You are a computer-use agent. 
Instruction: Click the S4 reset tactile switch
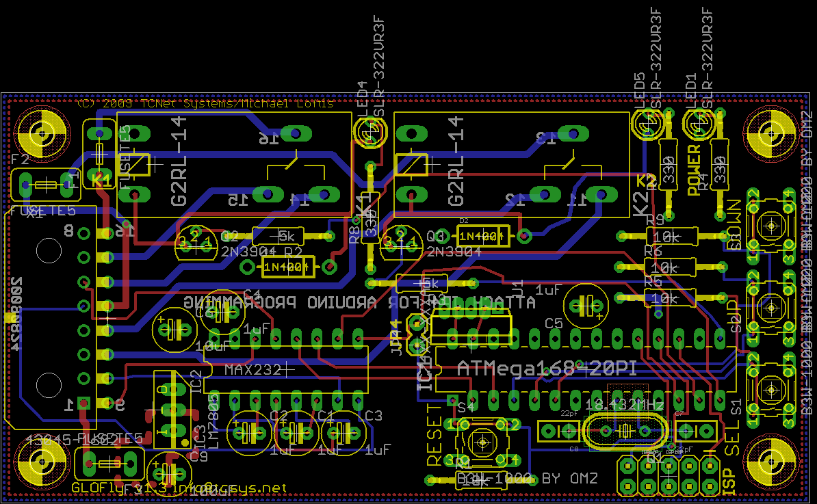(482, 442)
